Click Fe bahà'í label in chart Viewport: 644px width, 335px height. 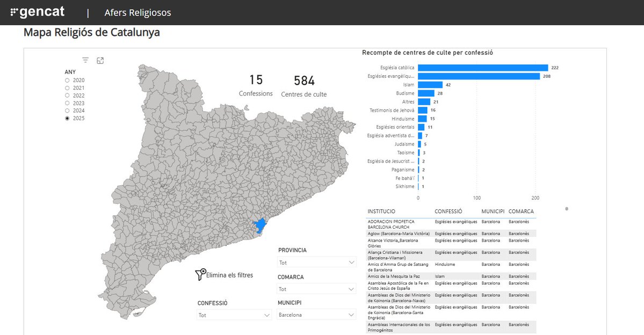405,178
